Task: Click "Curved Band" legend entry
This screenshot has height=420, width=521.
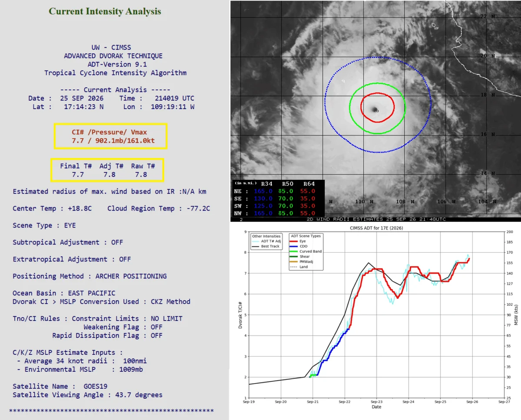Action: point(306,251)
